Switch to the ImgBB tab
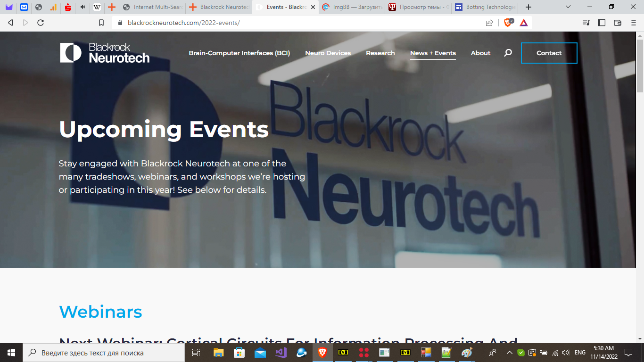The image size is (644, 362). pos(352,7)
